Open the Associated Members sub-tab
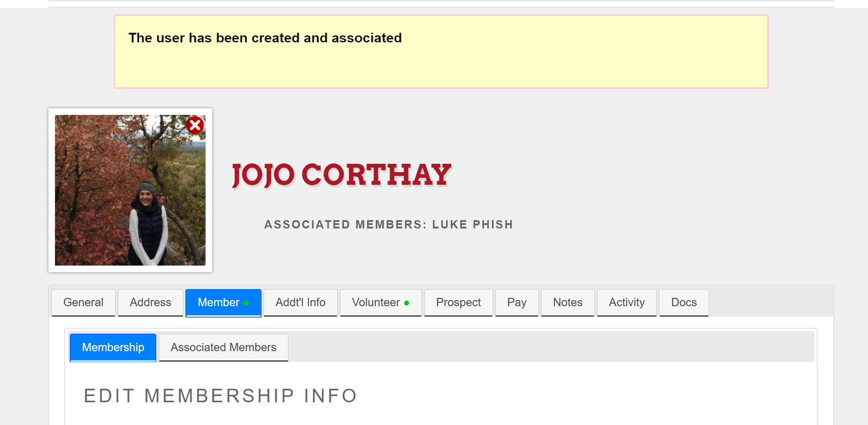The image size is (868, 425). tap(223, 348)
